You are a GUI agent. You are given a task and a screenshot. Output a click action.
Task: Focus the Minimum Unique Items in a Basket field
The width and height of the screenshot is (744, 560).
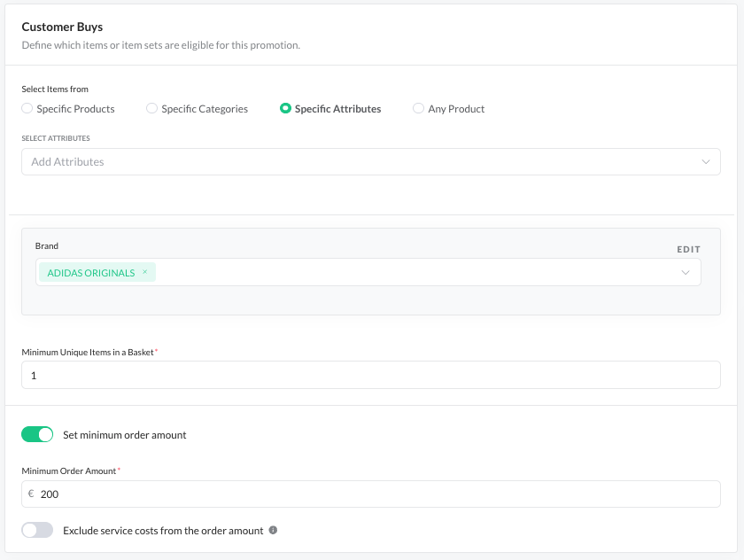[x=371, y=375]
